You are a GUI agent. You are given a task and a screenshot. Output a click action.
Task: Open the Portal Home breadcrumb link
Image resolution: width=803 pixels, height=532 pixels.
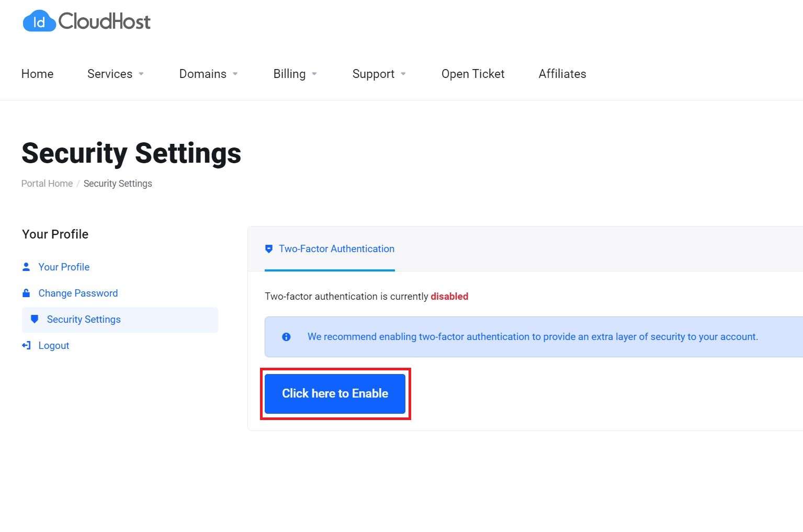tap(47, 184)
